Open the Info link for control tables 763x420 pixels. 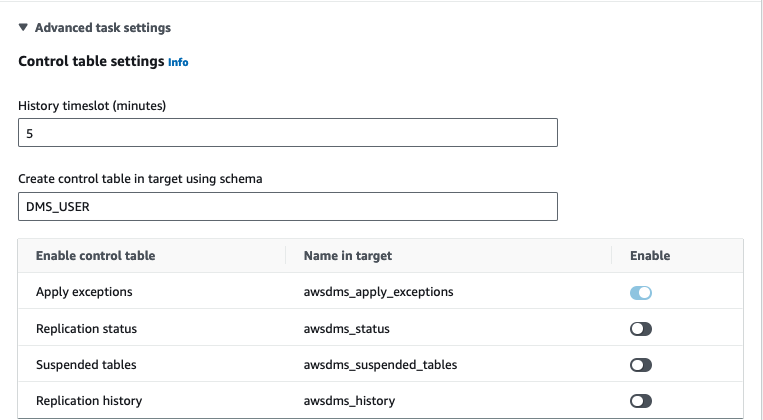coord(178,62)
